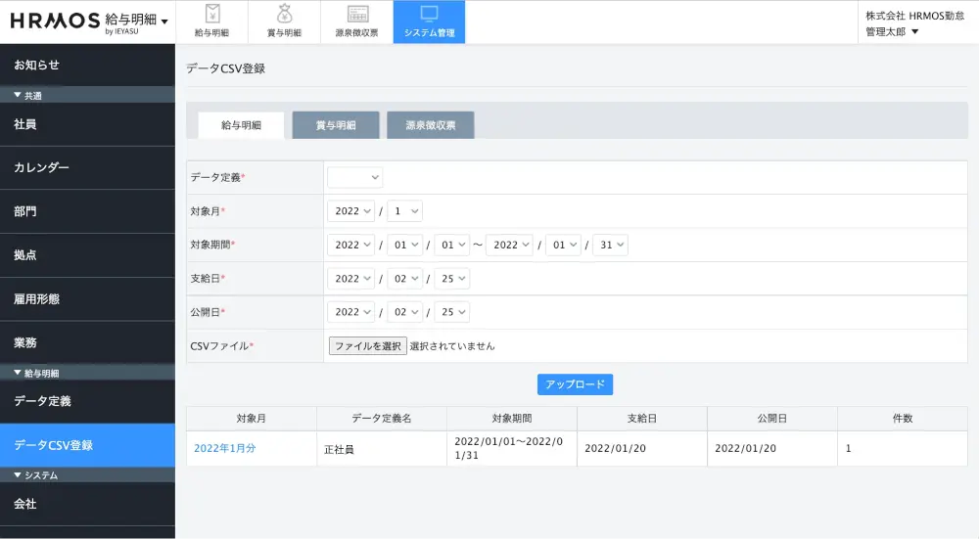Open 会社 in the sidebar

(x=87, y=504)
